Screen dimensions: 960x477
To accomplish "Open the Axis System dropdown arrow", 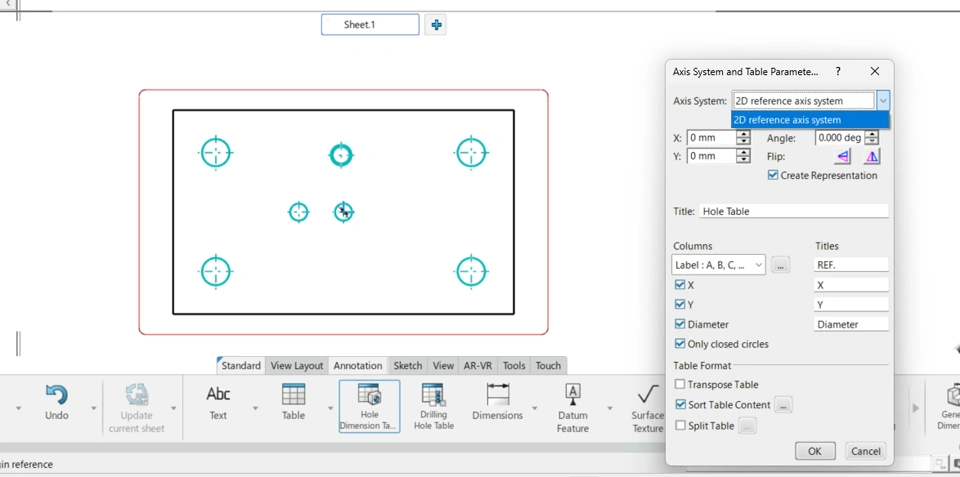I will pyautogui.click(x=882, y=100).
